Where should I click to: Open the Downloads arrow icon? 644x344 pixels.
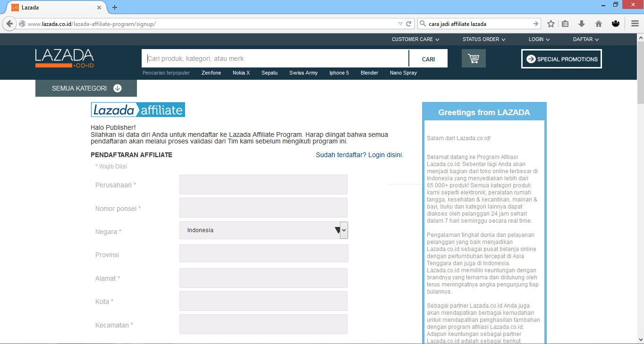pyautogui.click(x=582, y=24)
